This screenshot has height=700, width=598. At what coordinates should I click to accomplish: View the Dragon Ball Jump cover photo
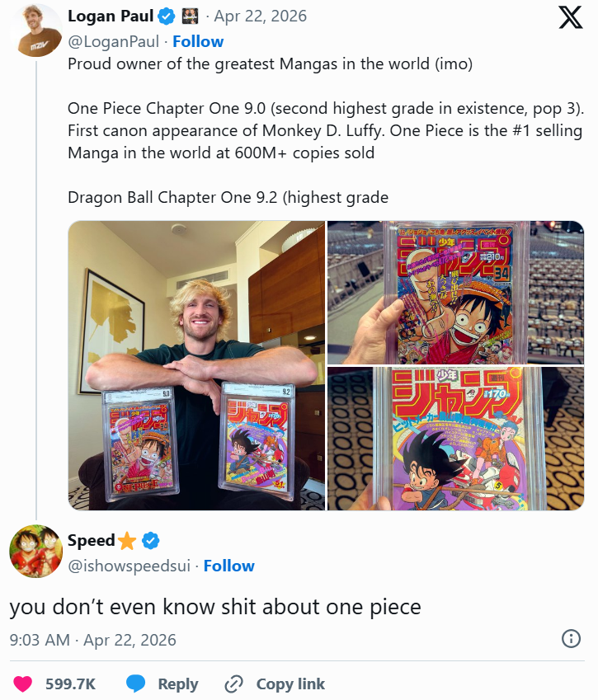pyautogui.click(x=455, y=439)
